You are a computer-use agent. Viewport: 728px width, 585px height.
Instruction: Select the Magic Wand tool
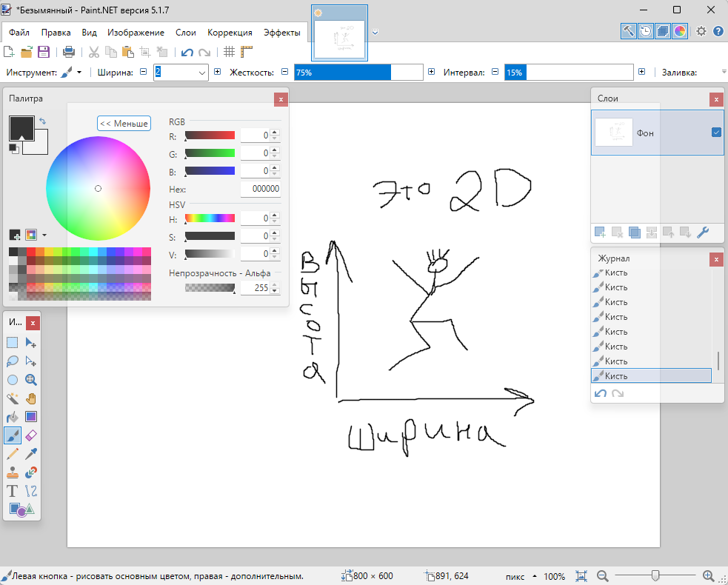pos(13,398)
